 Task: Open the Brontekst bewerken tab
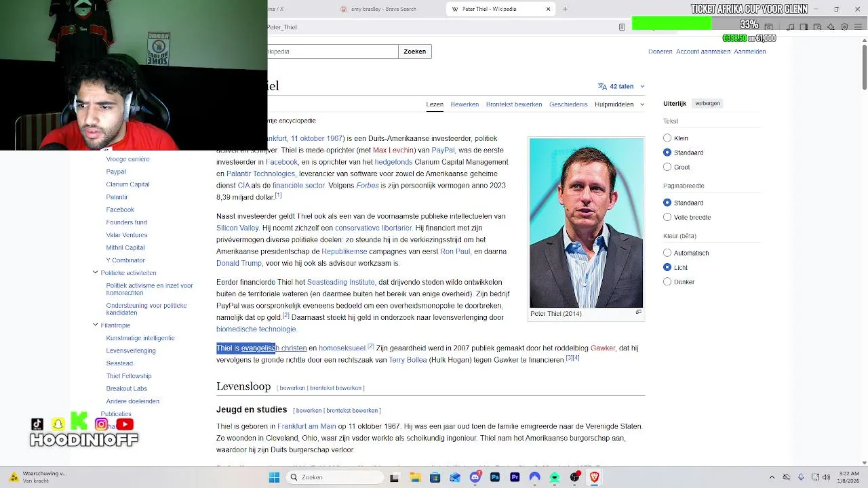tap(514, 104)
